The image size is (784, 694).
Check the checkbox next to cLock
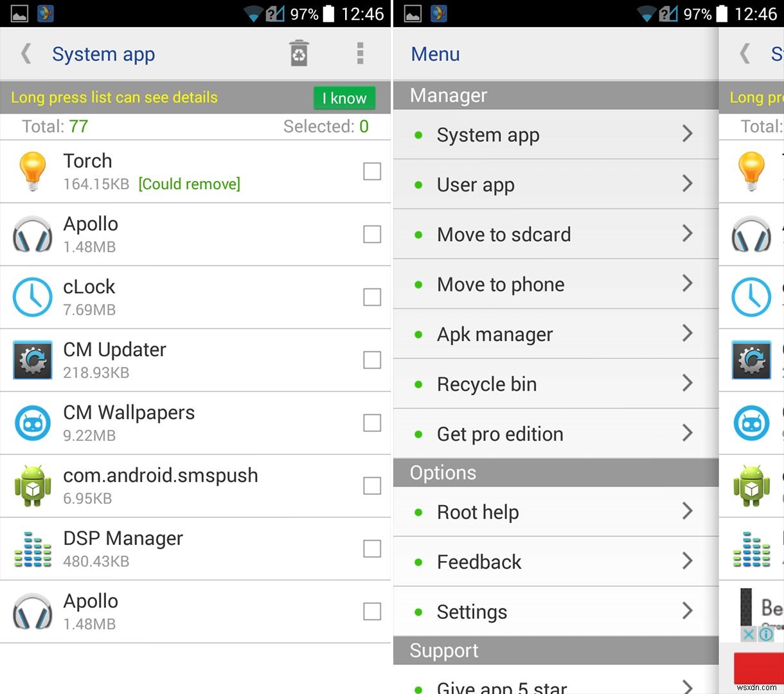372,296
